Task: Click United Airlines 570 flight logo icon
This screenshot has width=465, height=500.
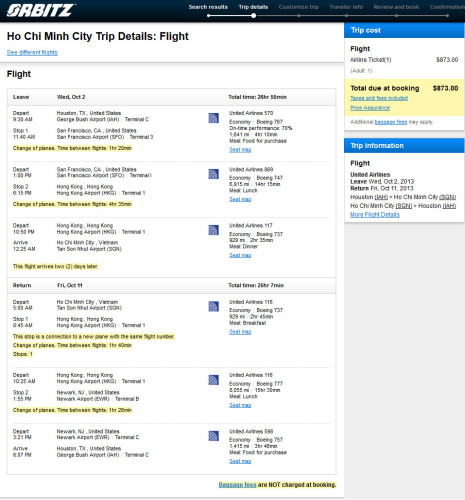Action: pos(213,118)
